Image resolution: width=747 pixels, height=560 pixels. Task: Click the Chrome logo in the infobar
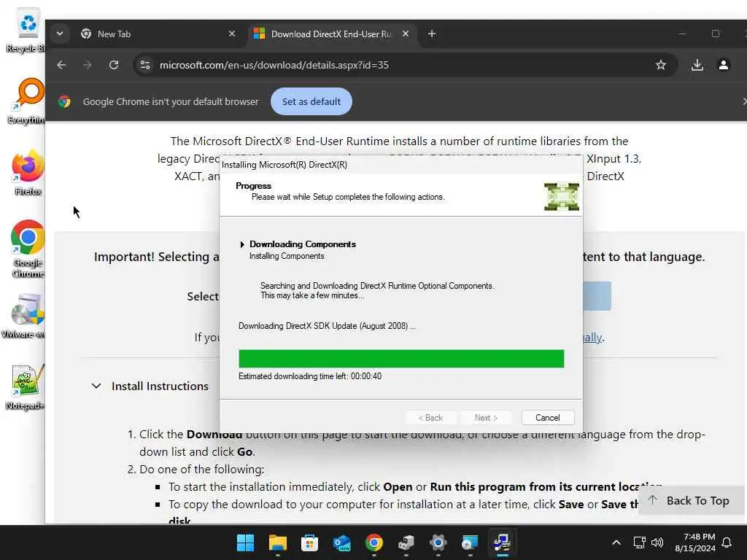pos(64,101)
